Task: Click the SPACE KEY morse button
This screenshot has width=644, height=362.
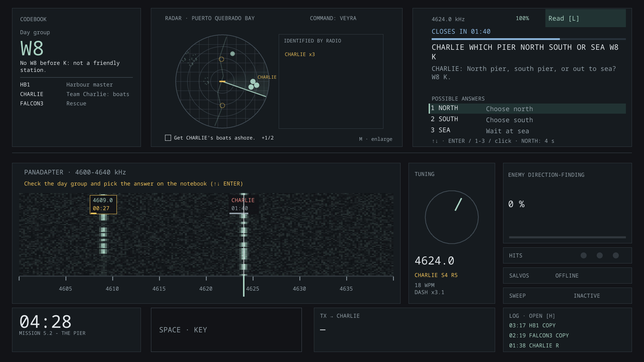Action: coord(226,330)
